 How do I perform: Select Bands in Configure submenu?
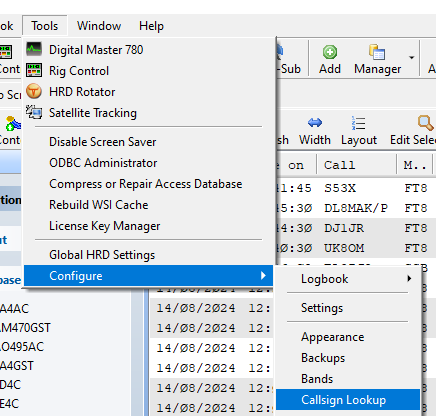pyautogui.click(x=348, y=379)
